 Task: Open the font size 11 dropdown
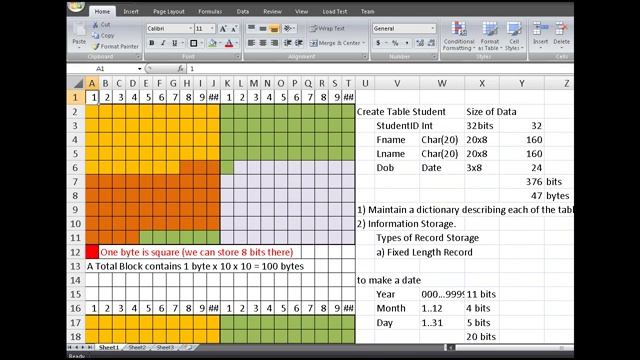[212, 29]
